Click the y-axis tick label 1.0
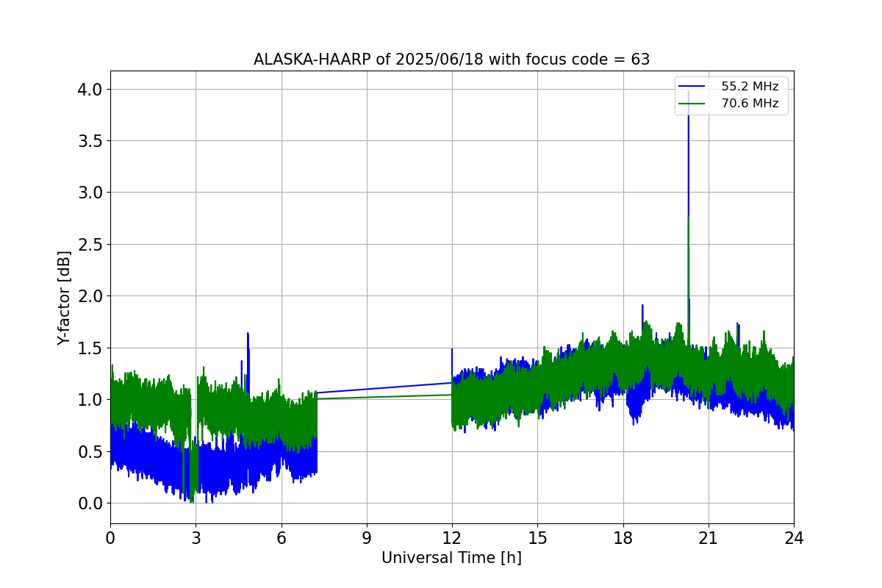Viewport: 882px width, 588px height. 90,400
